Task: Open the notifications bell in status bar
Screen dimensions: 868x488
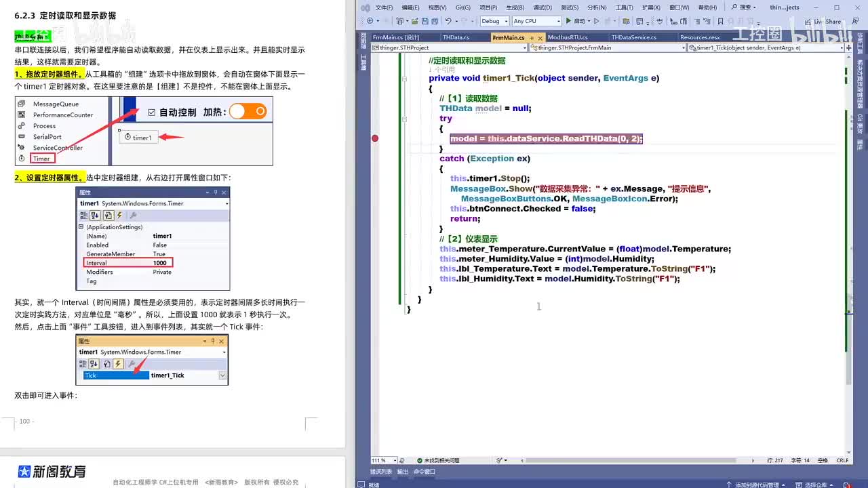Action: click(847, 485)
